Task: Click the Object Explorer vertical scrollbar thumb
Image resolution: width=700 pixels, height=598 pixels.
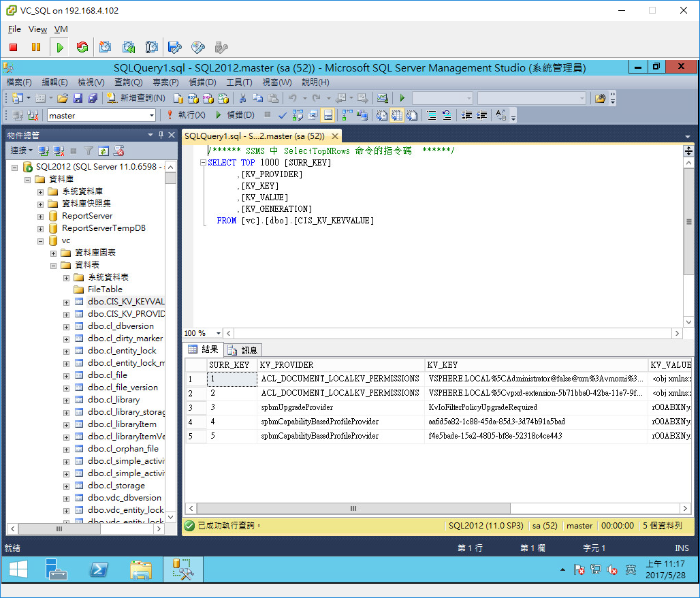Action: click(x=170, y=178)
